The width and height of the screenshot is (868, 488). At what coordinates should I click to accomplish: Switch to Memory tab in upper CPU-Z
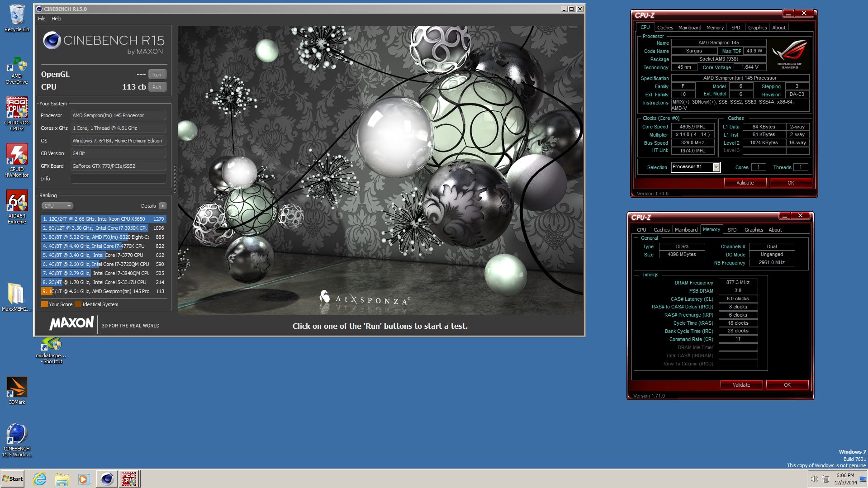pyautogui.click(x=715, y=28)
